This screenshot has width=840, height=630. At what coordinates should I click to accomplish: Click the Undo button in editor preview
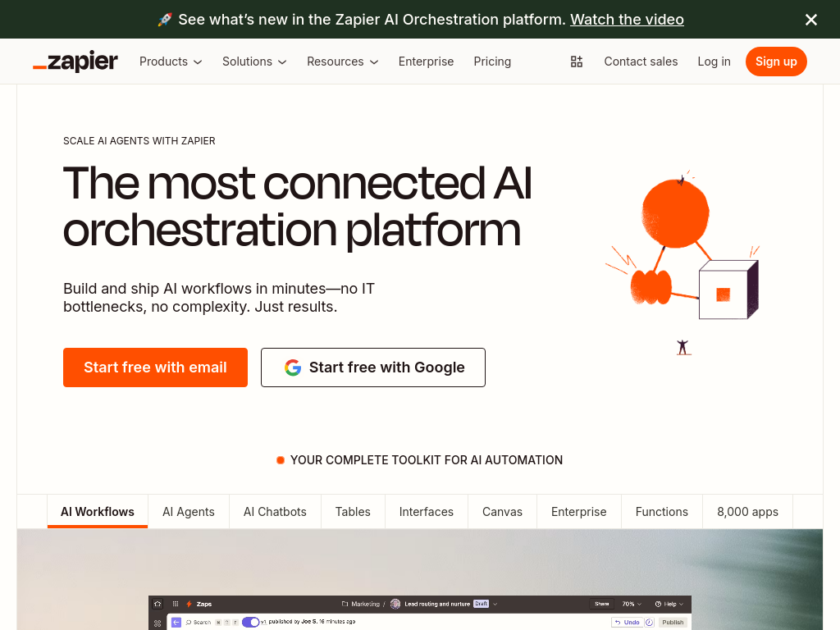coord(628,623)
